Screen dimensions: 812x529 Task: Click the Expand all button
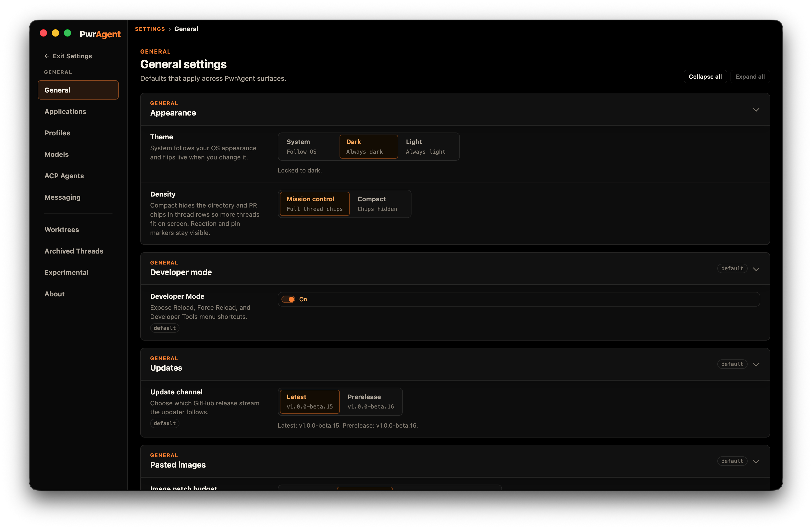pos(750,77)
